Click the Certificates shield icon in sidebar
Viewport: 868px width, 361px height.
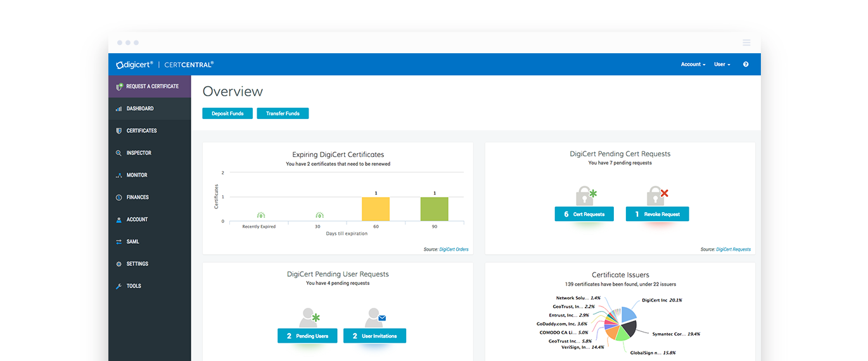(118, 131)
